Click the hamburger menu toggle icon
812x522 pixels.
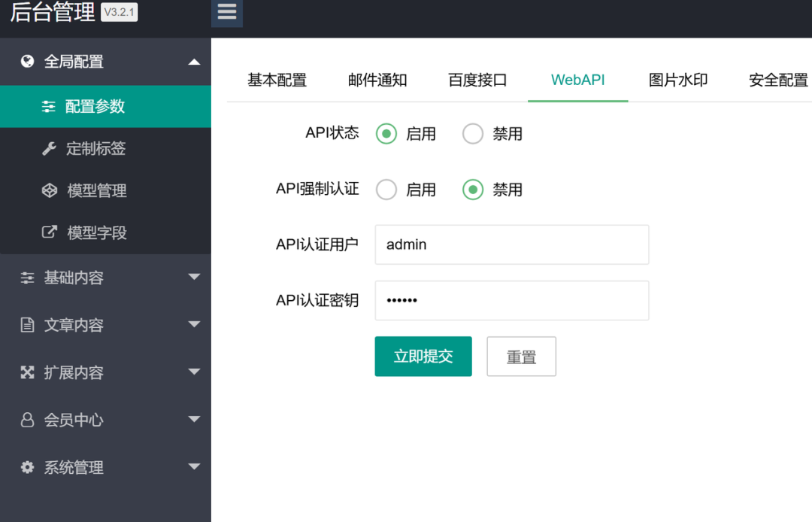click(226, 13)
